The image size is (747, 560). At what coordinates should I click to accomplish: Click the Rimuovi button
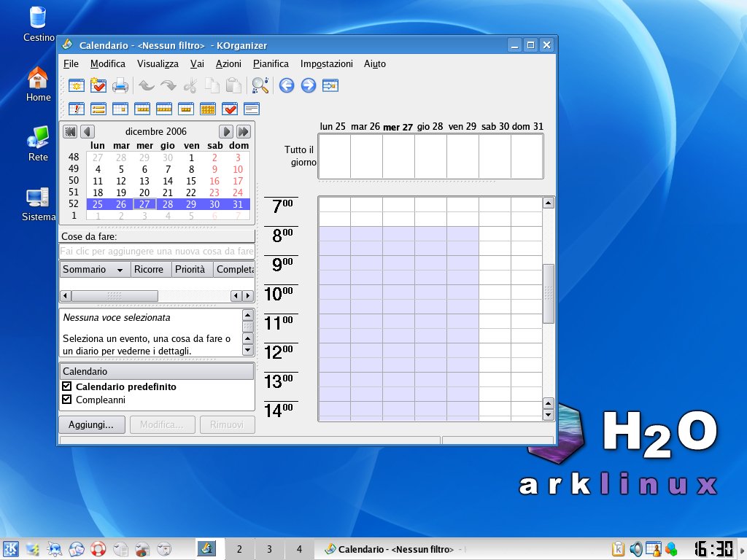[228, 425]
